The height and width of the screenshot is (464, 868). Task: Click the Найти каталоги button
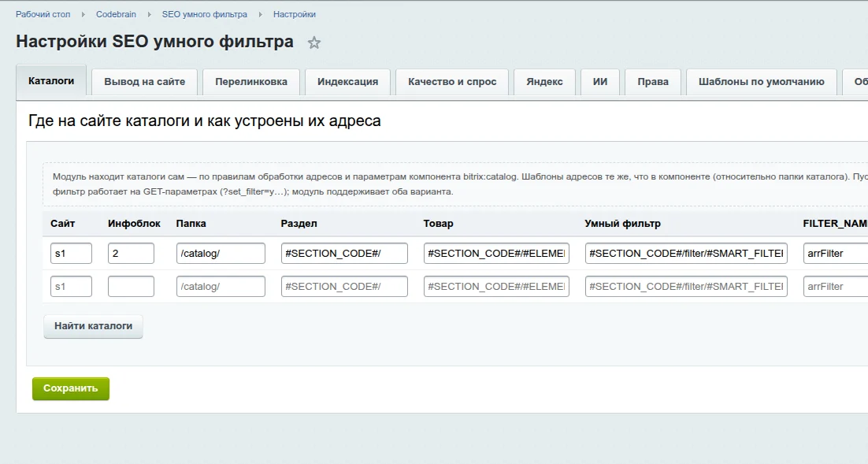[x=93, y=326]
